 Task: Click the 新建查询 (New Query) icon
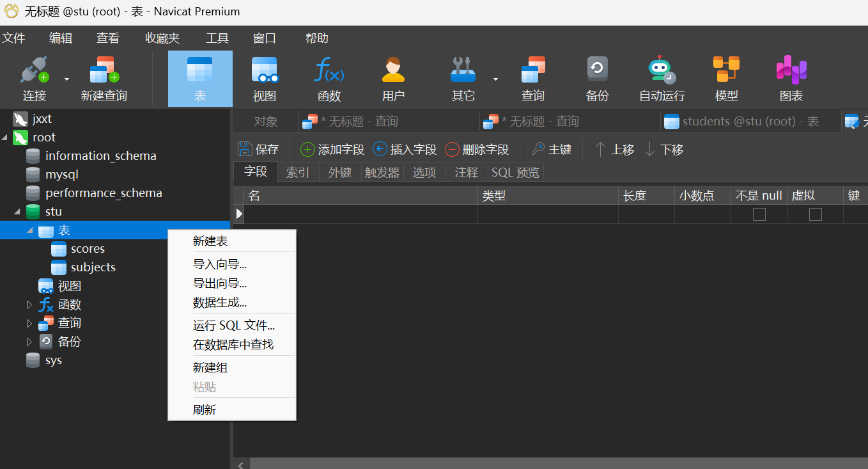[x=104, y=70]
